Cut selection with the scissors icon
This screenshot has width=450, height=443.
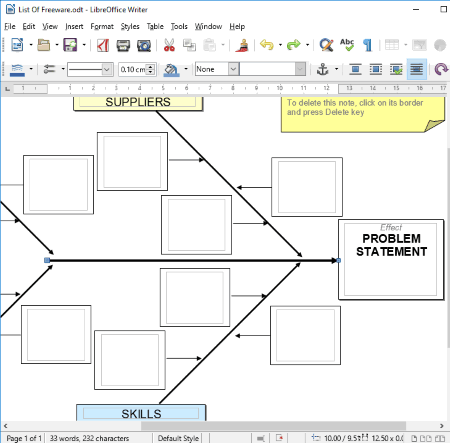[x=169, y=45]
